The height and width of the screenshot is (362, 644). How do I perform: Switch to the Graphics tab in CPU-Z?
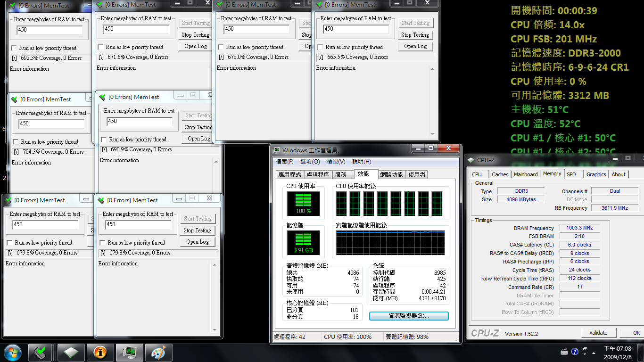click(596, 174)
